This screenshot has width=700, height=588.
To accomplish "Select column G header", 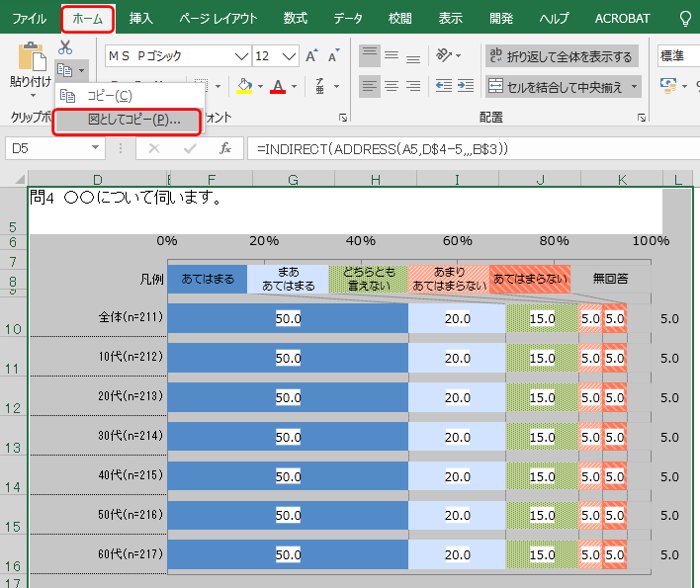I will click(x=293, y=179).
